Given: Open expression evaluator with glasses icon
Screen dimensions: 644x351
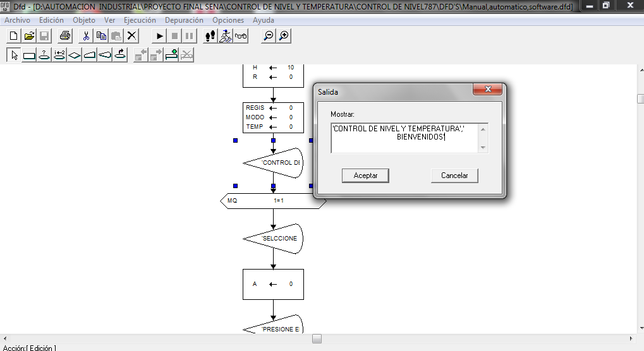Looking at the screenshot, I should pyautogui.click(x=241, y=36).
